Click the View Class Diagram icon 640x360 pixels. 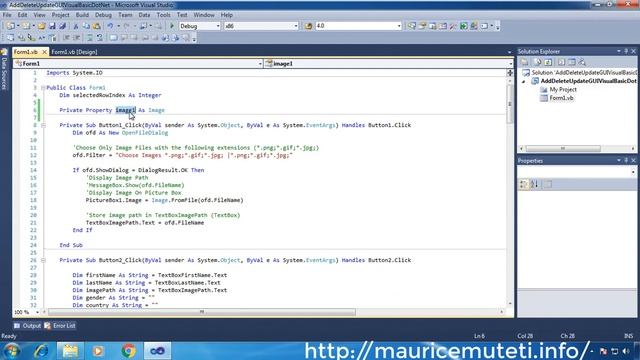pyautogui.click(x=582, y=62)
